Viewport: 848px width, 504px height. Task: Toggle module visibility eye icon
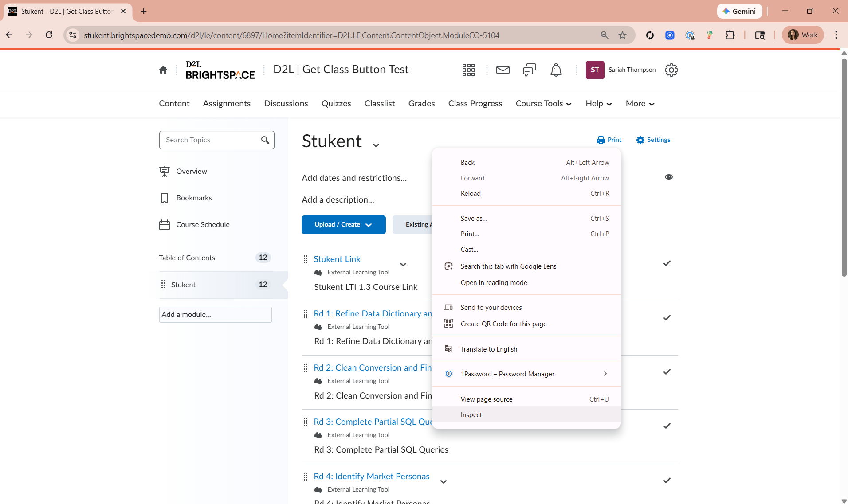(668, 177)
